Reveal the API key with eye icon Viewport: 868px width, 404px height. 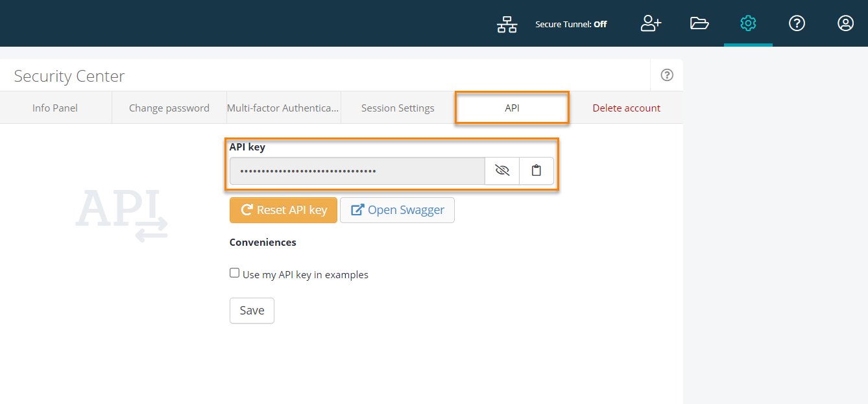pos(502,170)
